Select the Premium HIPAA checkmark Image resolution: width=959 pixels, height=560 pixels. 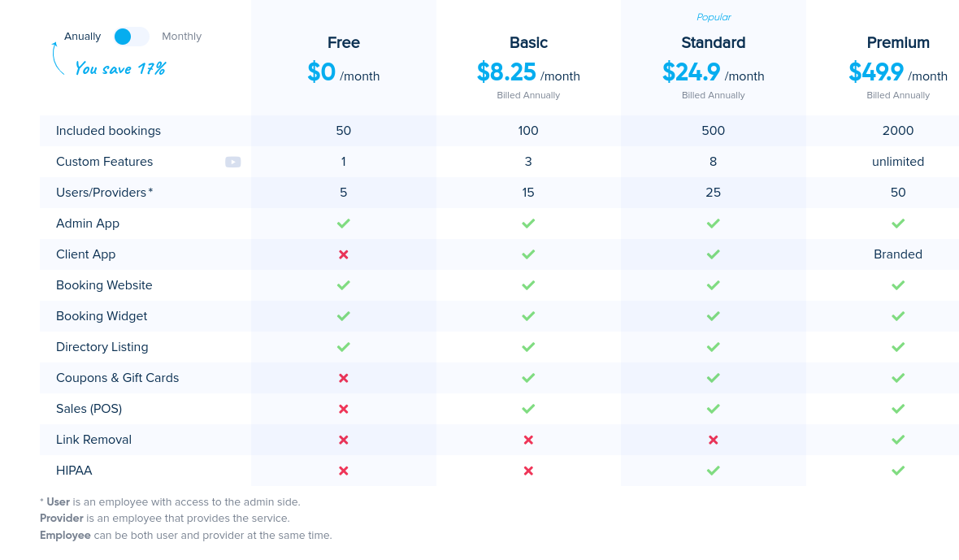[x=898, y=471]
